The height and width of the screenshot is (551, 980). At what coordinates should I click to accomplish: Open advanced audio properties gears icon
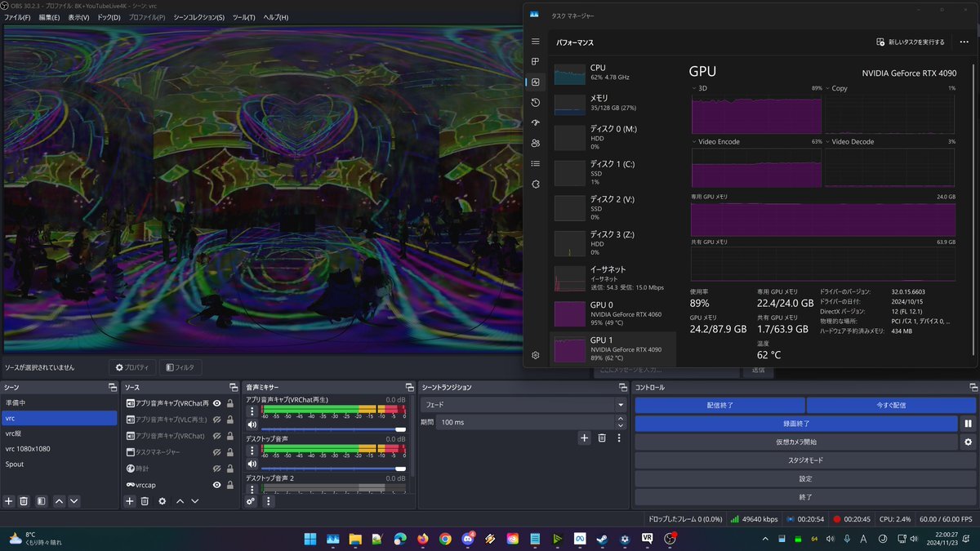pyautogui.click(x=251, y=501)
